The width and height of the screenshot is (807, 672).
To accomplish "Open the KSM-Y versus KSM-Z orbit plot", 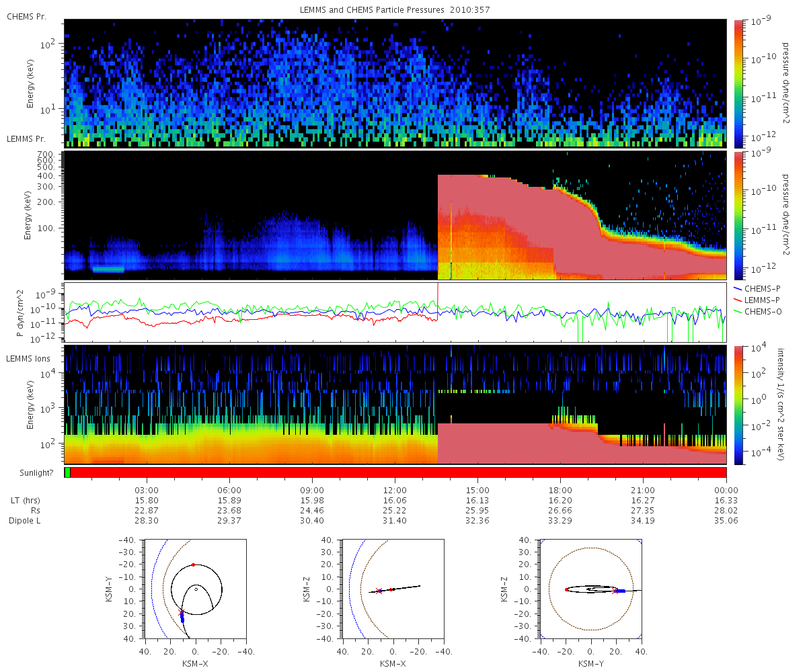I will pyautogui.click(x=590, y=589).
